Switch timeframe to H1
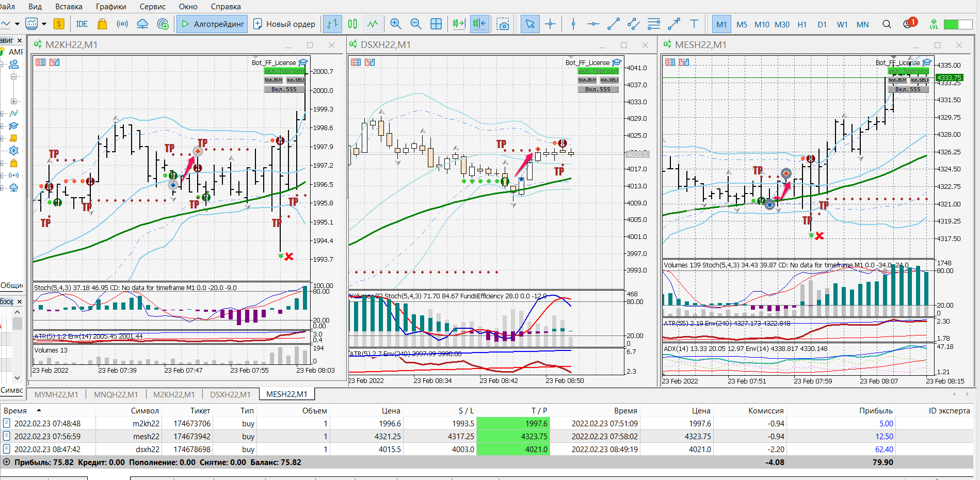This screenshot has width=980, height=480. click(802, 24)
